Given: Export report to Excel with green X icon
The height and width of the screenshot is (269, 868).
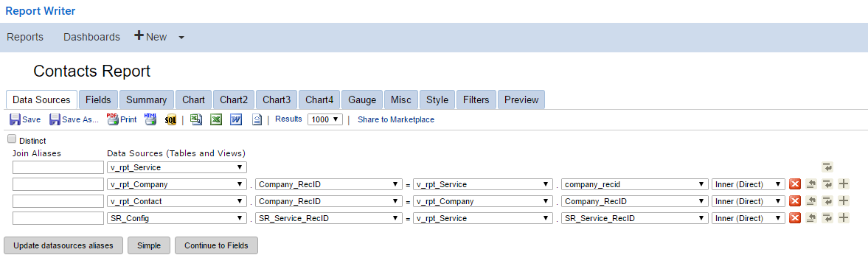Looking at the screenshot, I should click(216, 119).
